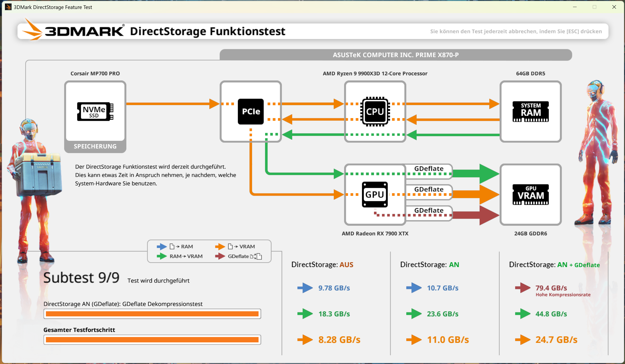625x364 pixels.
Task: Click orange arrow beside 11.0 GB/s
Action: (x=414, y=340)
